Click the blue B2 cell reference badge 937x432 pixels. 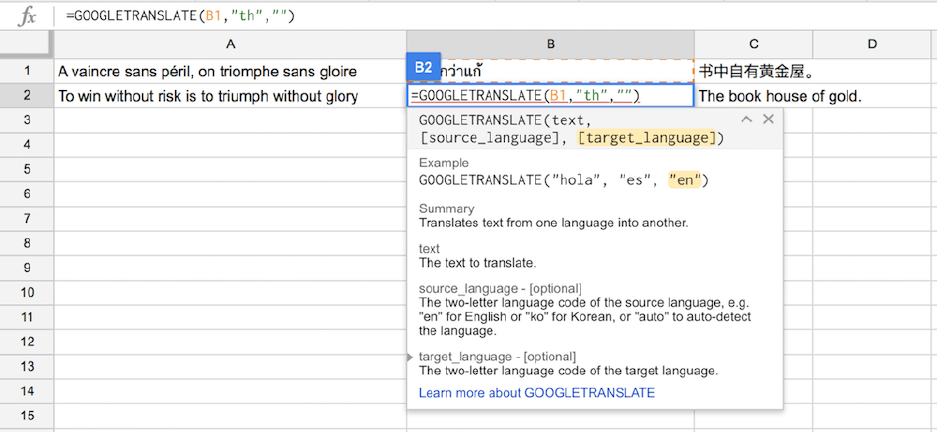(x=423, y=68)
